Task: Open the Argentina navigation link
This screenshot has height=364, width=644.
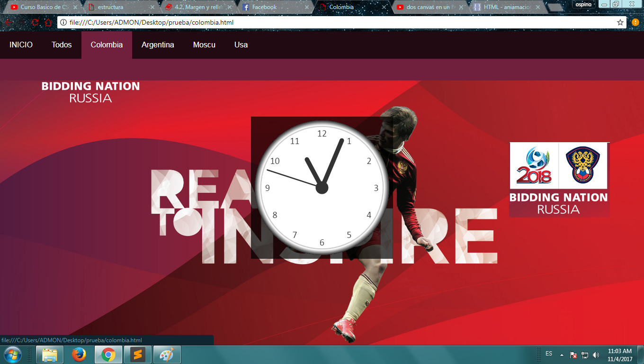Action: click(158, 45)
